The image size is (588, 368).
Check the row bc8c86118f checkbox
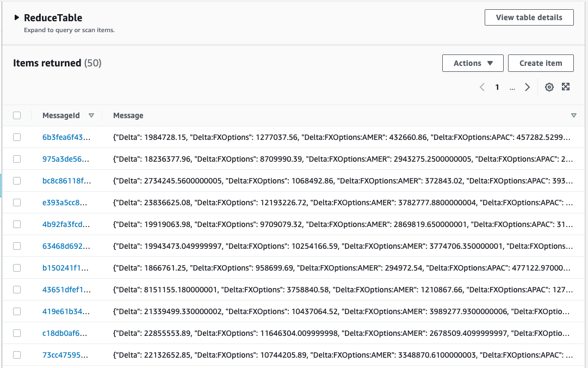coord(17,181)
